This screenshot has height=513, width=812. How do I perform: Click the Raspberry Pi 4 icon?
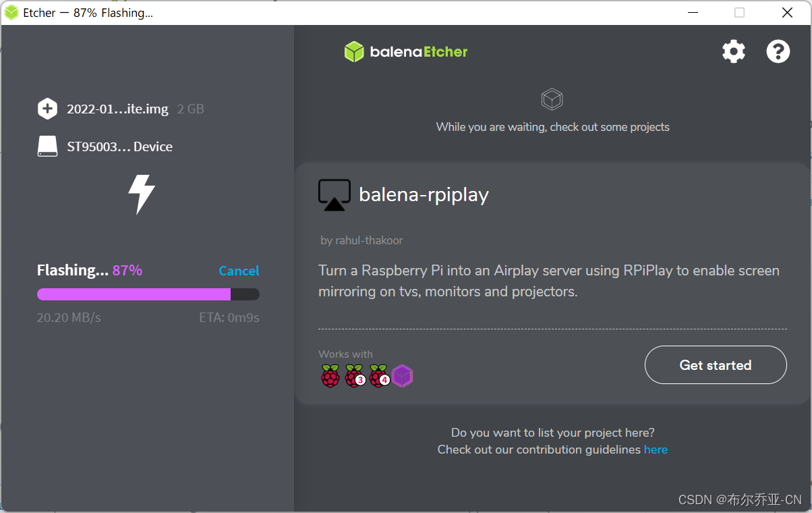379,376
